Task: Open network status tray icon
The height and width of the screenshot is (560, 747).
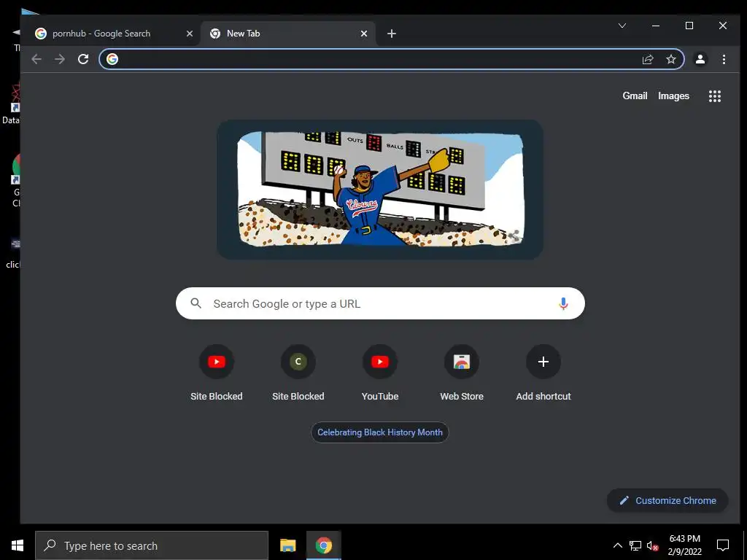Action: point(635,545)
